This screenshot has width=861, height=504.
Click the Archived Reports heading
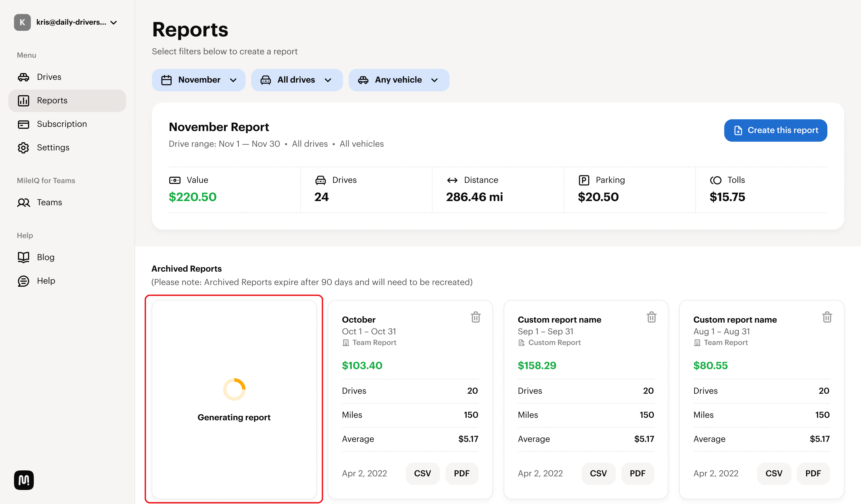[187, 269]
